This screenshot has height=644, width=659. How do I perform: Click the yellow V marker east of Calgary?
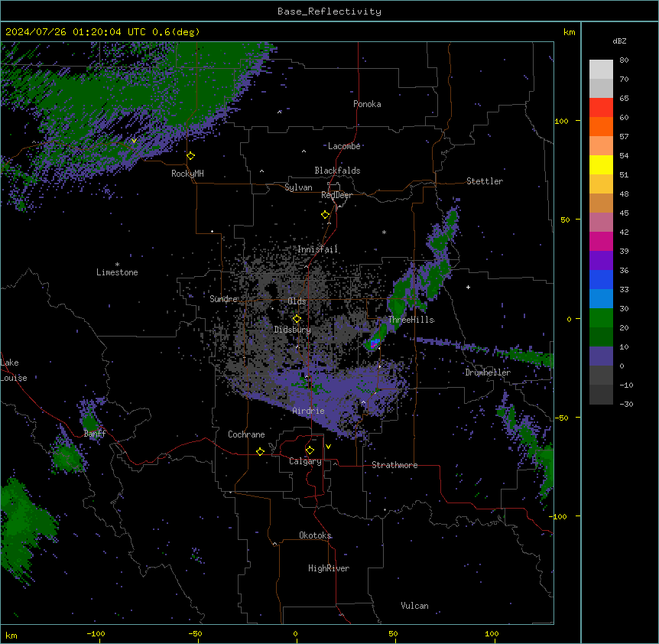328,447
